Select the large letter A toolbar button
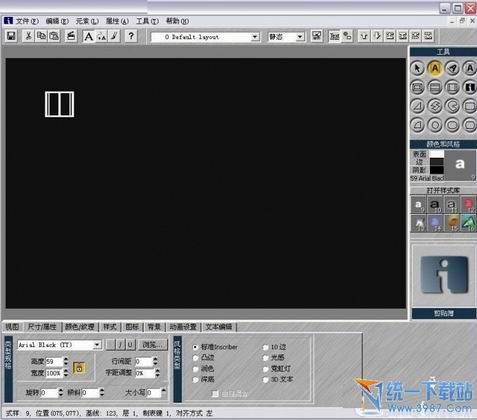Image resolution: width=477 pixels, height=420 pixels. [89, 36]
